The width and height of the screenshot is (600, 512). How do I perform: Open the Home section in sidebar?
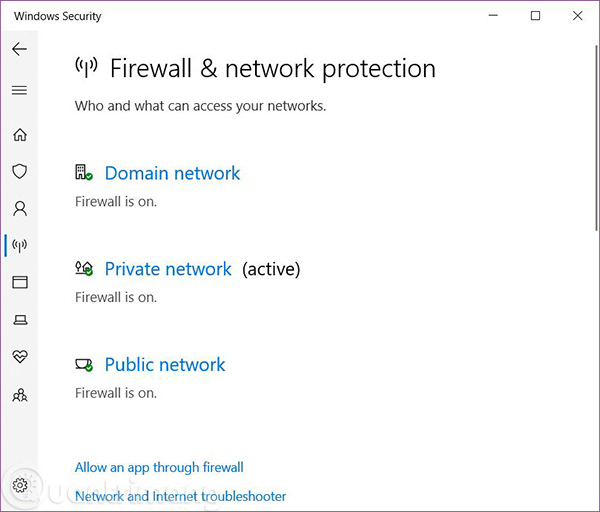(x=20, y=135)
